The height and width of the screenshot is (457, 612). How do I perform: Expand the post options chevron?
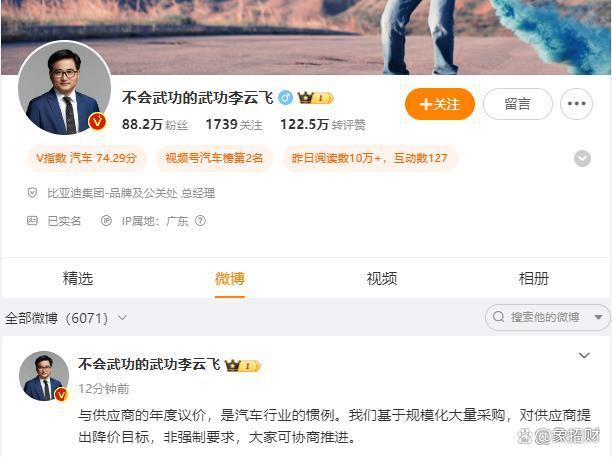point(584,356)
